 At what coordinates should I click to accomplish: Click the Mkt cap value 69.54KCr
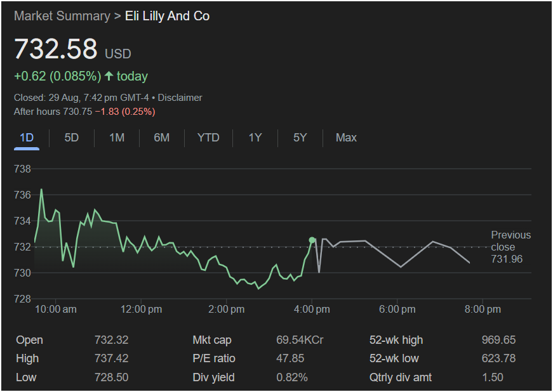tap(300, 340)
